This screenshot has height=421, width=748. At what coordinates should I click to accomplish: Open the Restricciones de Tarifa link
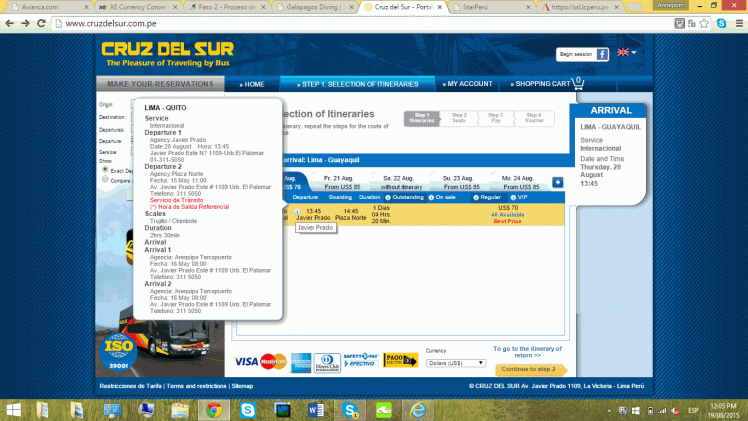(x=130, y=386)
